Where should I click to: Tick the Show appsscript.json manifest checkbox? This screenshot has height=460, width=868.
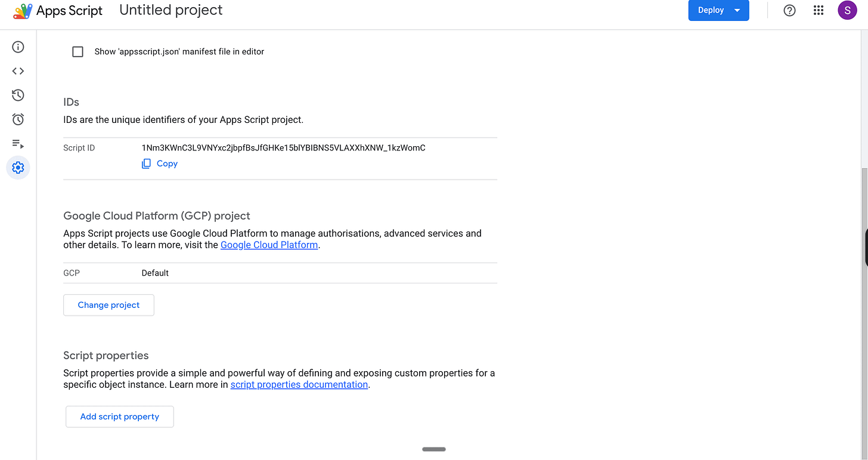tap(77, 52)
